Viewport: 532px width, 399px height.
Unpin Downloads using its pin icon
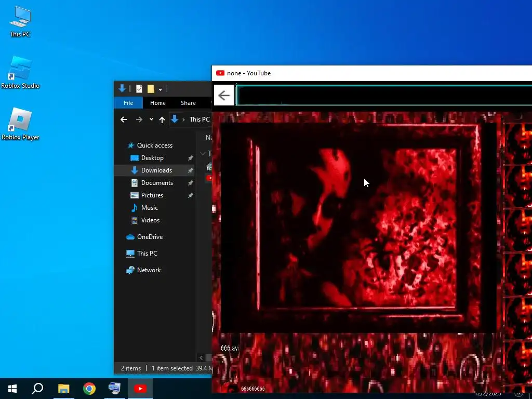coord(190,170)
